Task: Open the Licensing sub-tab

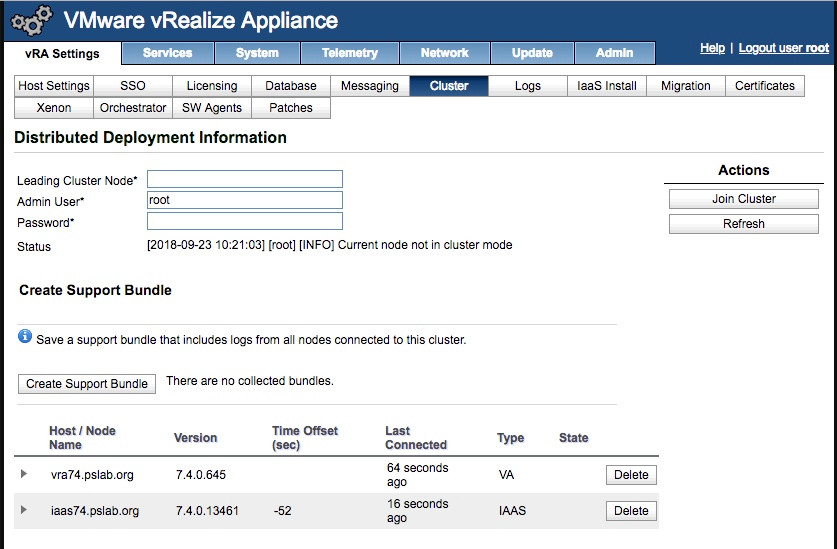Action: [x=212, y=86]
